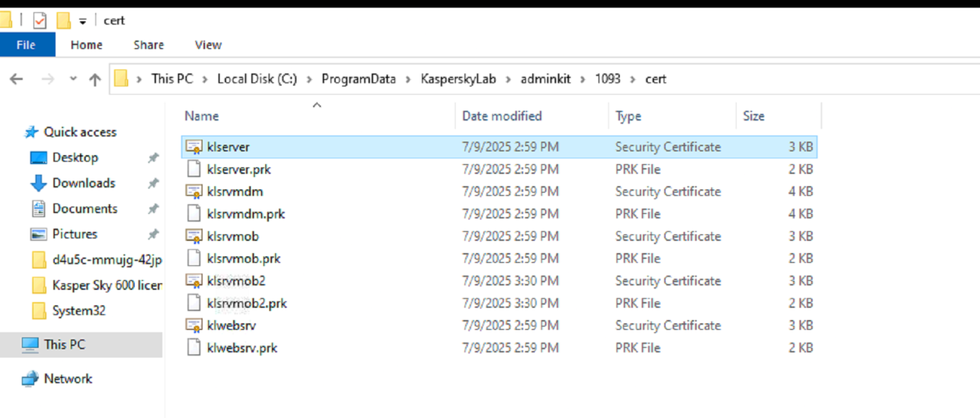Open the System32 folder in the sidebar

point(78,311)
